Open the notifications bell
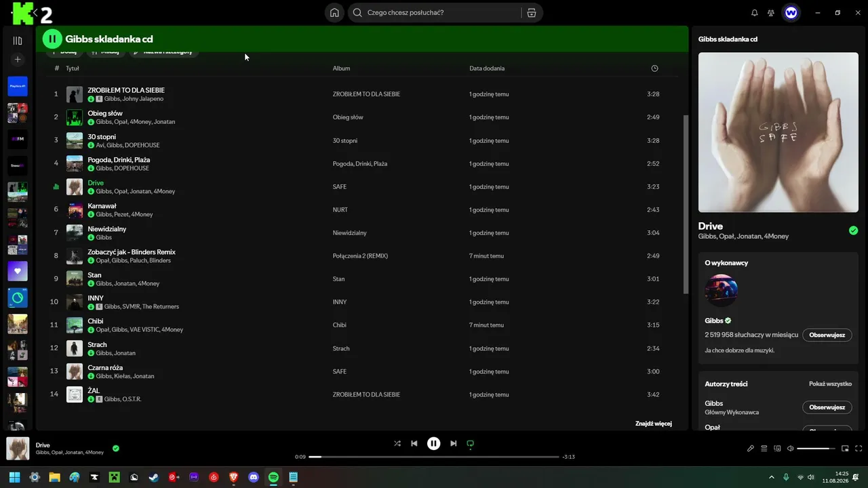 (x=755, y=13)
